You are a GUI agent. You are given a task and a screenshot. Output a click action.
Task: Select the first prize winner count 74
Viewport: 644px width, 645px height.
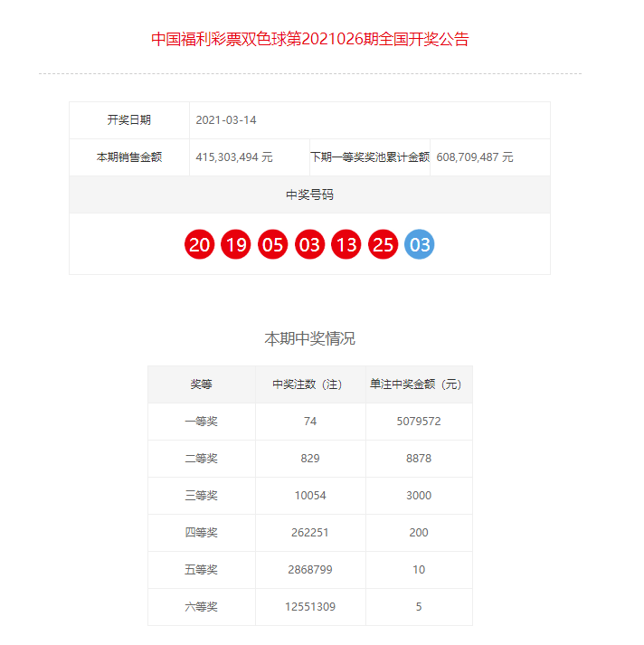310,422
